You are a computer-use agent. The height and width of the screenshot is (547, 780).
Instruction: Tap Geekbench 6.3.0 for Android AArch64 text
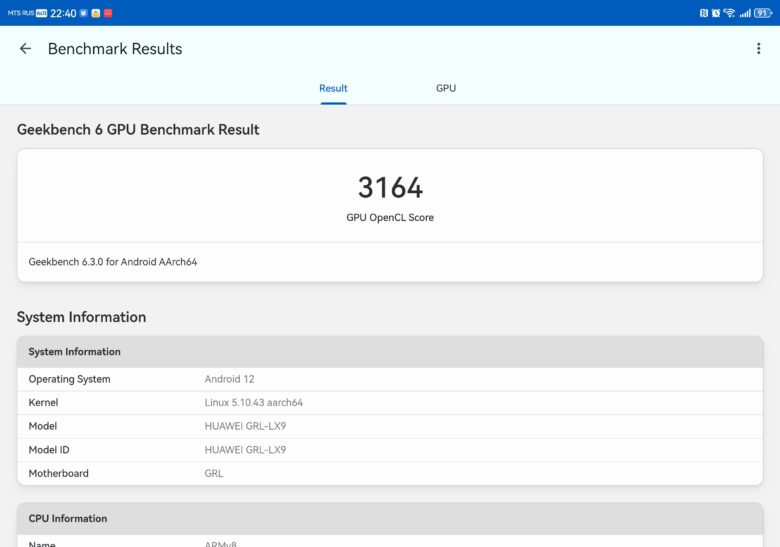(x=113, y=262)
